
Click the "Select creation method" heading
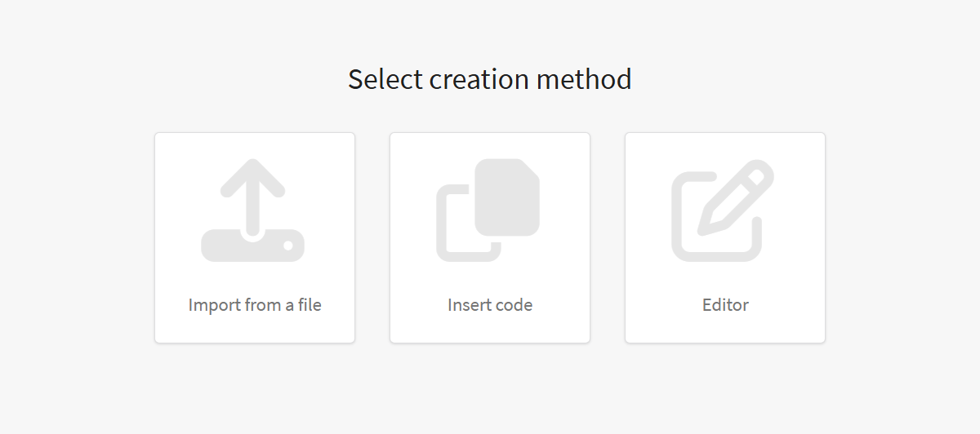click(x=490, y=79)
